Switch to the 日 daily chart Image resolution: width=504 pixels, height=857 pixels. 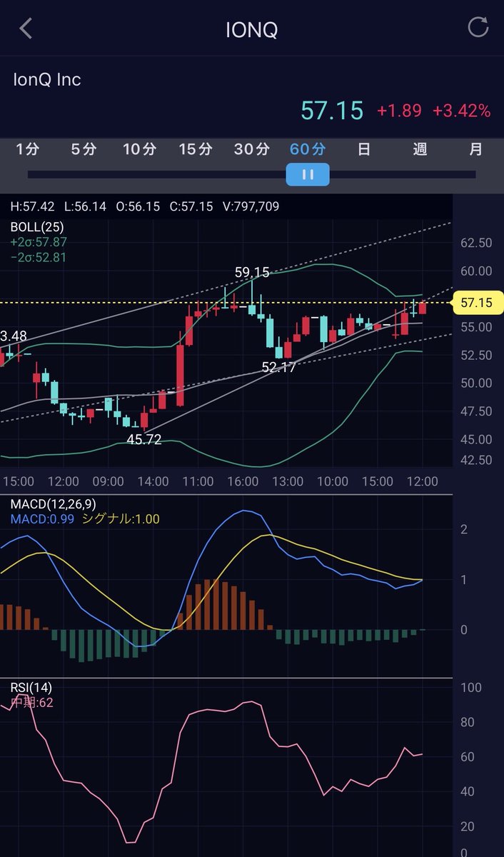coord(364,149)
